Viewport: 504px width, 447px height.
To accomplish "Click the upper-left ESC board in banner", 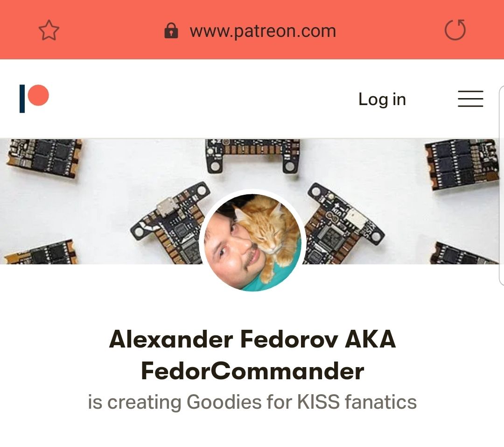I will (43, 159).
